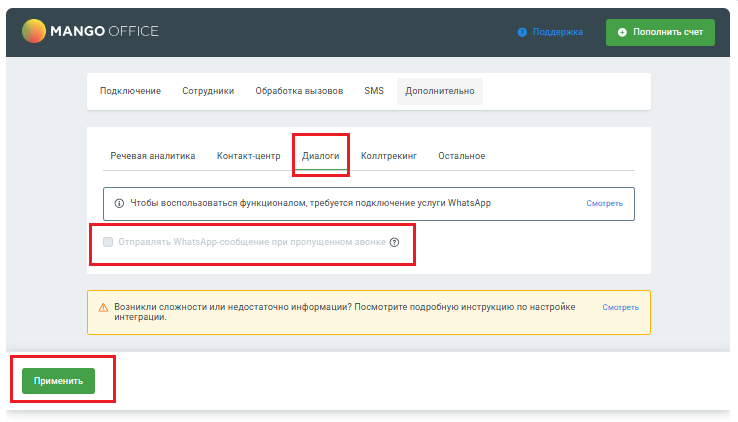Click text 'Чтобы воспользоваться функционалом, требуется подключение услуги WhatsApp'

click(x=311, y=203)
